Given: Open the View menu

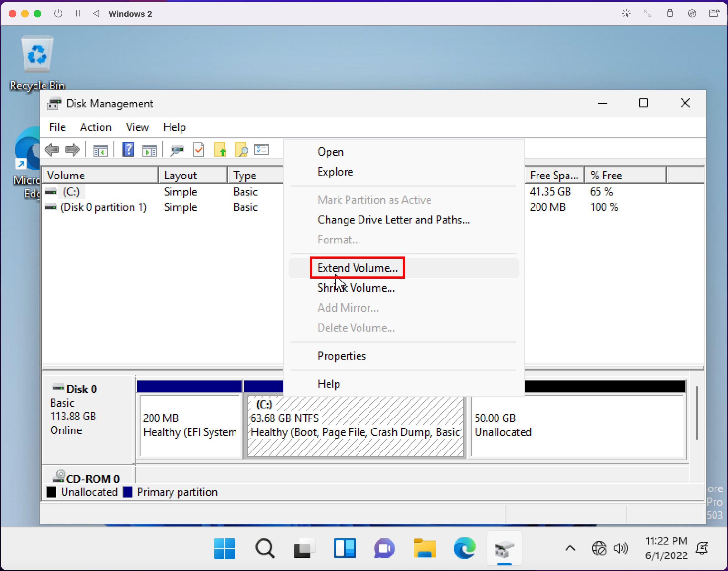Looking at the screenshot, I should point(137,127).
